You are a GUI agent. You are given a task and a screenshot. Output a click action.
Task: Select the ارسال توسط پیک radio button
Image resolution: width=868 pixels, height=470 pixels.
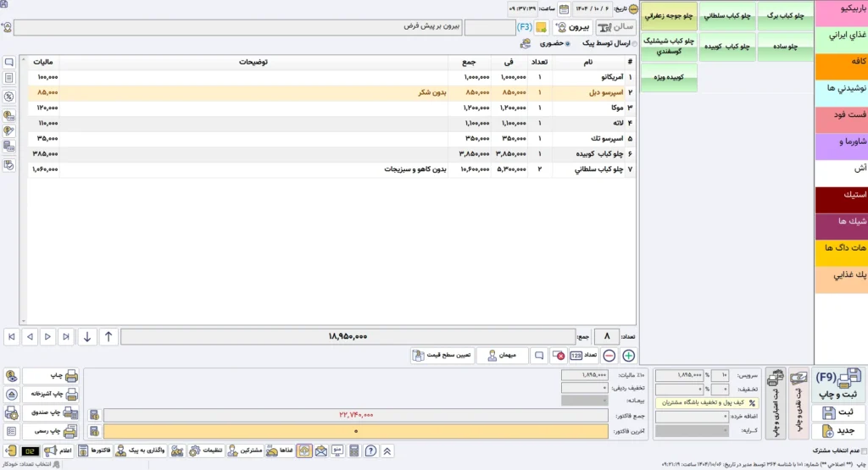pos(634,43)
